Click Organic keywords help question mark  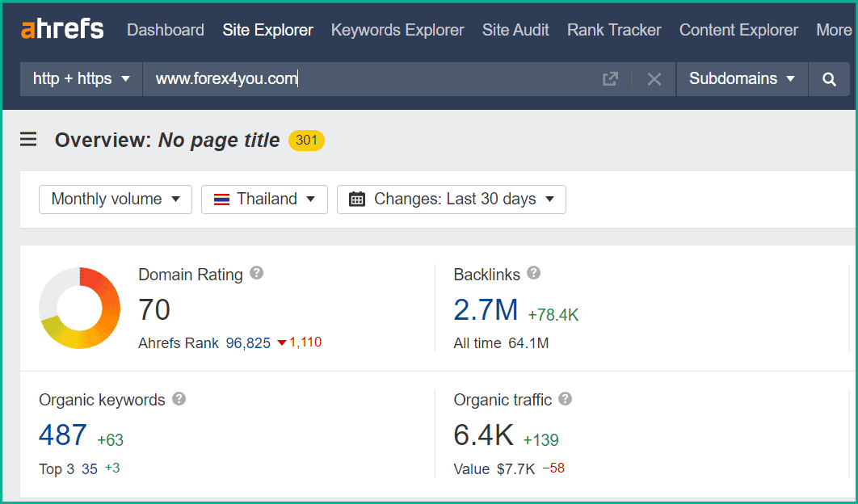click(179, 398)
